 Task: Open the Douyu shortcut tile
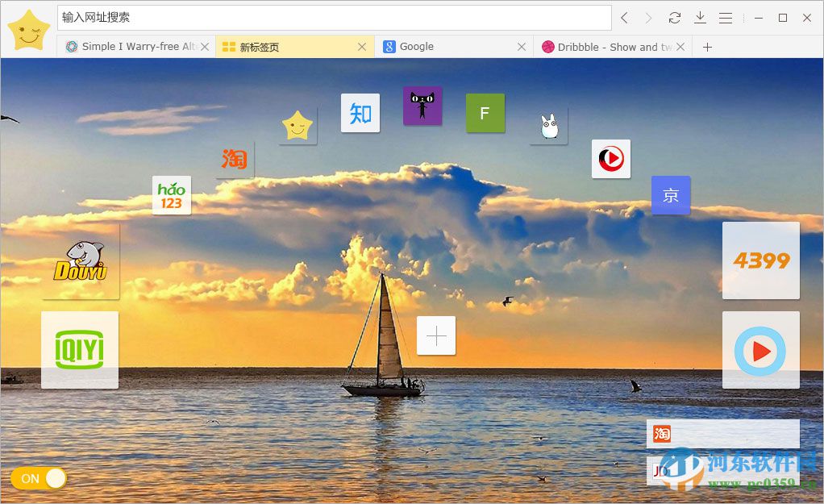point(81,261)
